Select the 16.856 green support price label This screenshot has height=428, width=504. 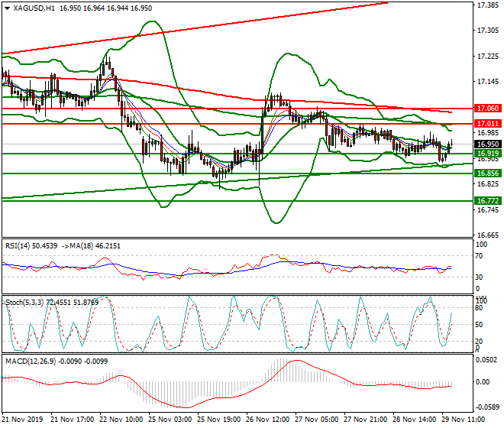click(x=488, y=173)
